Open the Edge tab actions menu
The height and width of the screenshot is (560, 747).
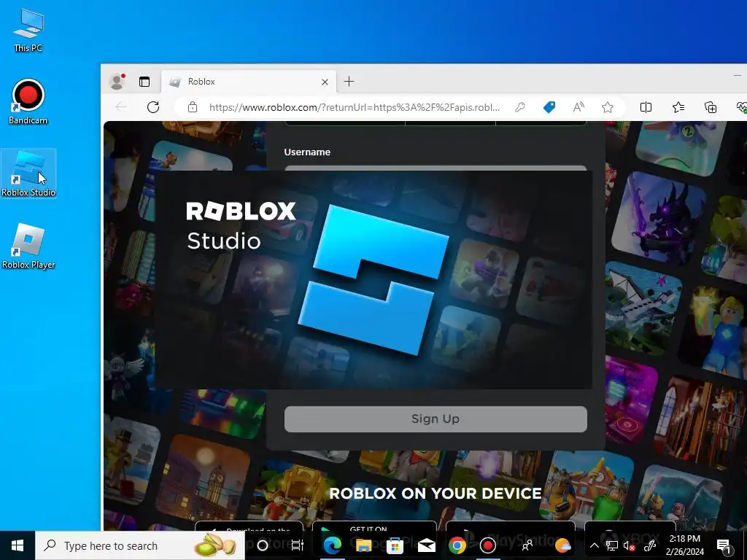pos(144,82)
